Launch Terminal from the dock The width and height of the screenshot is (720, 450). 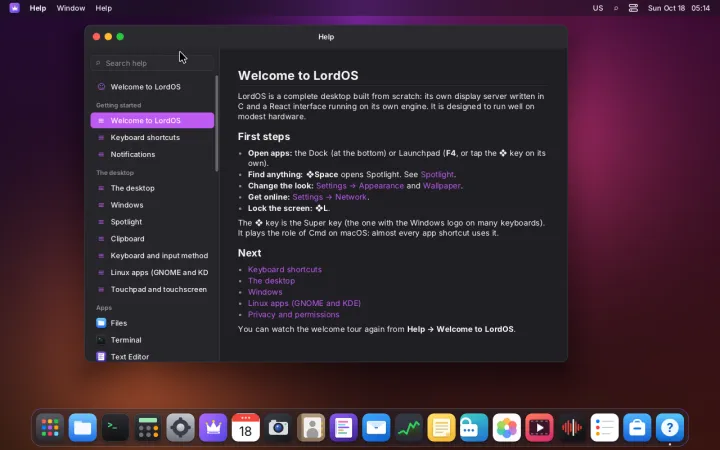pos(115,428)
